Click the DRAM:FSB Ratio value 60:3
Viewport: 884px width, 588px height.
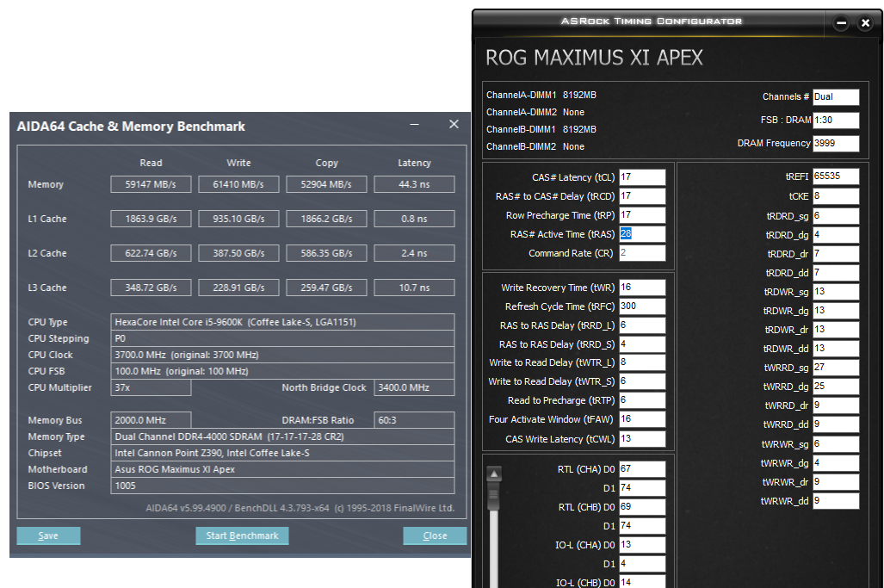point(414,420)
